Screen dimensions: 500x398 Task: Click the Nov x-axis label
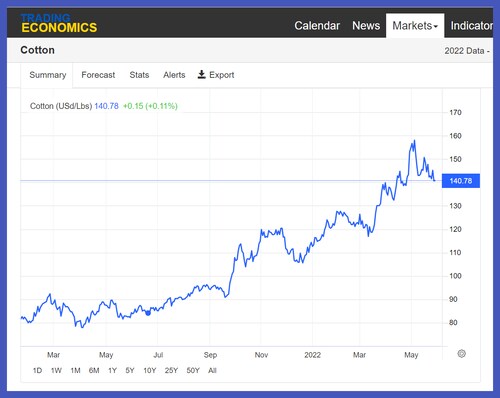coord(261,355)
